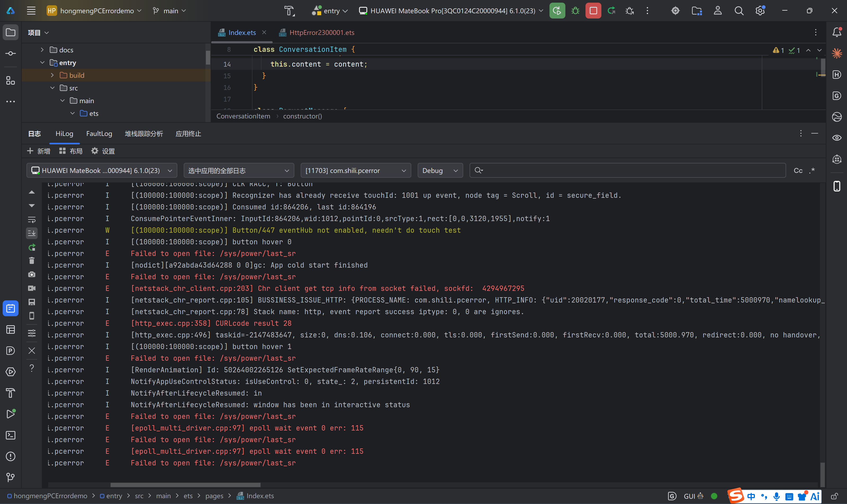Open the Structure tool window icon
The image size is (847, 504).
pyautogui.click(x=11, y=80)
